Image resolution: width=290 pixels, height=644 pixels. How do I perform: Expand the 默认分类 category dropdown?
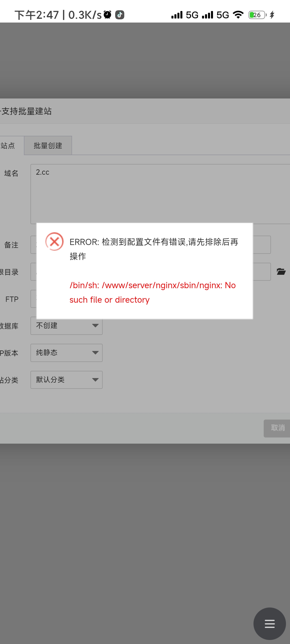pos(67,380)
